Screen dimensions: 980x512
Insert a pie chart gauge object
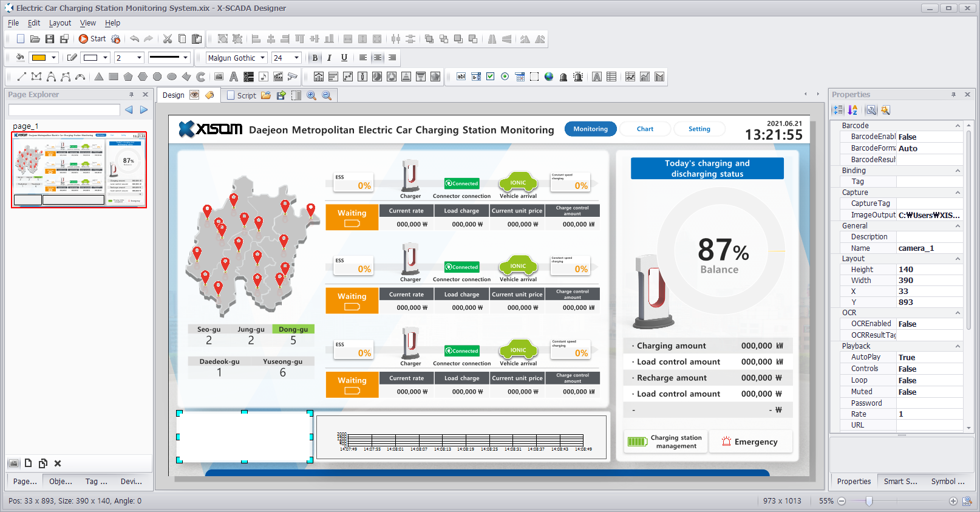coord(377,77)
